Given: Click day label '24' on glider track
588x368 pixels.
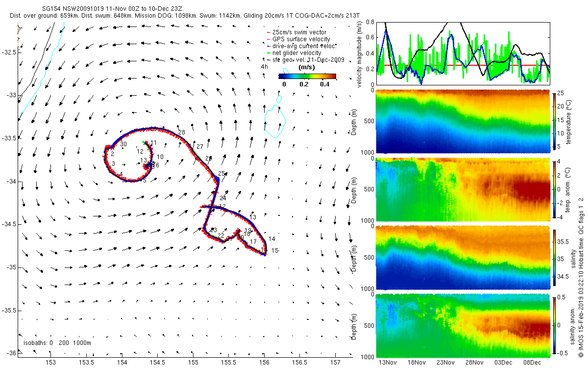Looking at the screenshot, I should click(223, 198).
